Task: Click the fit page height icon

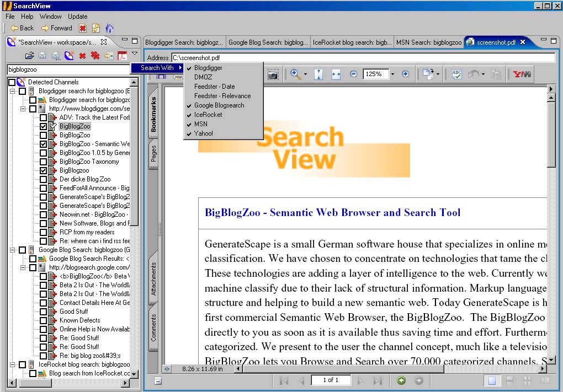Action: (318, 74)
